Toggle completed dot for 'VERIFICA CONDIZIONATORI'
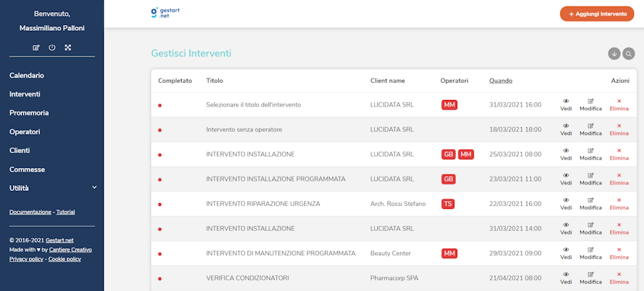644x291 pixels. pyautogui.click(x=160, y=279)
